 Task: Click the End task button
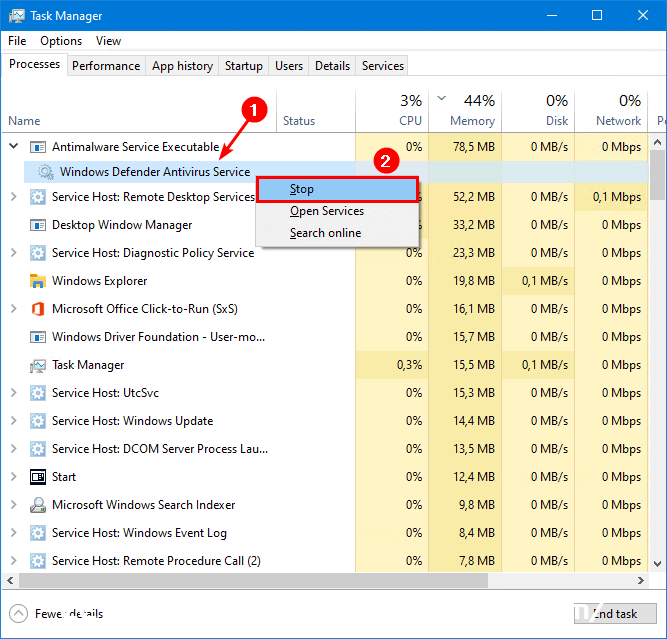point(615,613)
